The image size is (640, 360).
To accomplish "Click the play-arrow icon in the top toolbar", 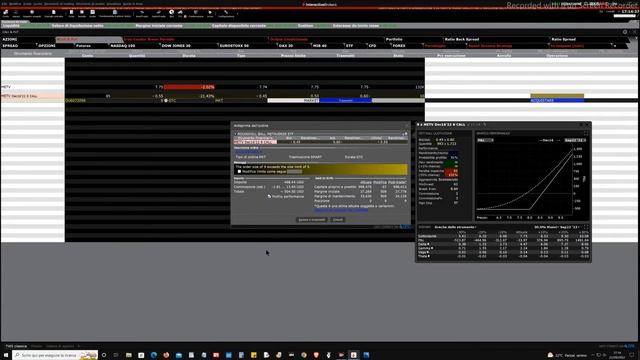I will click(210, 13).
